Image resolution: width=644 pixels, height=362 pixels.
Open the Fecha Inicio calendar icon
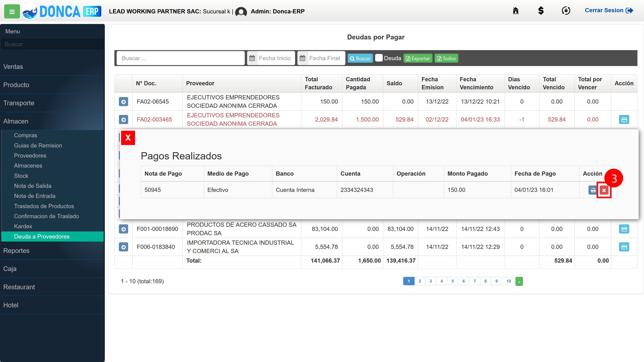(252, 58)
